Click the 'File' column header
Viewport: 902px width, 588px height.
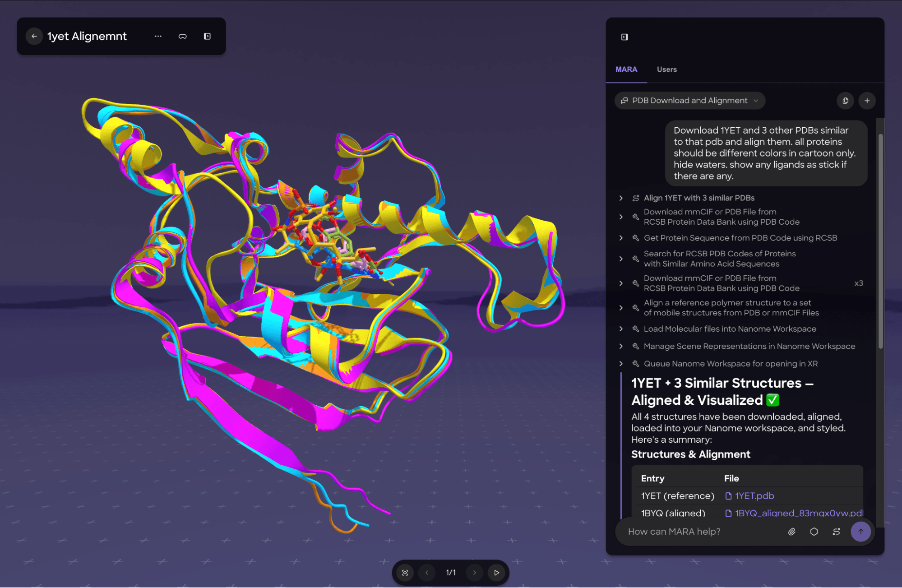(731, 478)
